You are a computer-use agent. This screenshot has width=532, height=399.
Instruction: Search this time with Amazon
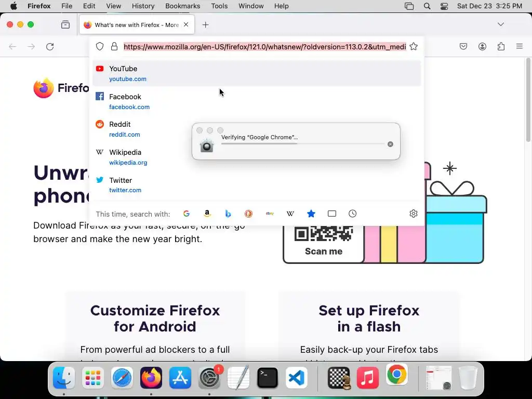207,214
